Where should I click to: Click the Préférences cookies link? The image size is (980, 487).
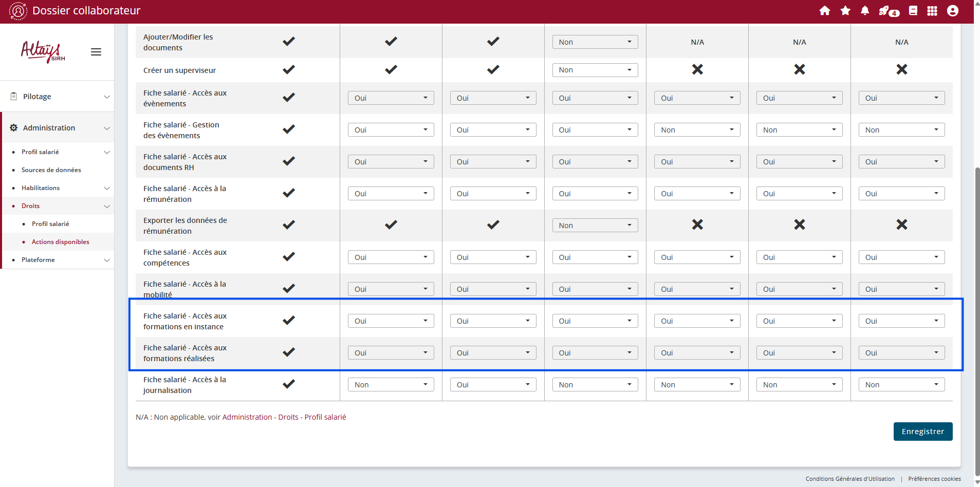pyautogui.click(x=934, y=479)
